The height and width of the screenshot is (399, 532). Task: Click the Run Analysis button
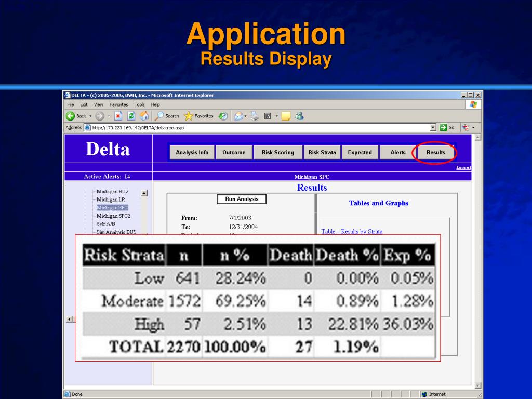click(242, 199)
